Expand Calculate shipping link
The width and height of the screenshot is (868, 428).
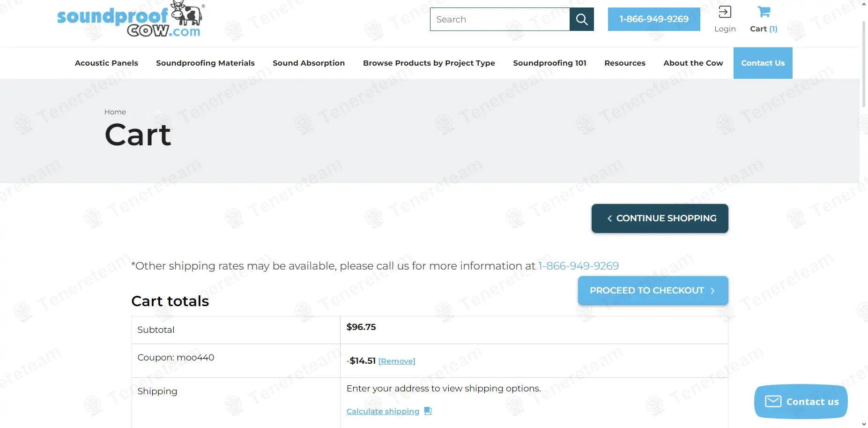click(x=383, y=411)
